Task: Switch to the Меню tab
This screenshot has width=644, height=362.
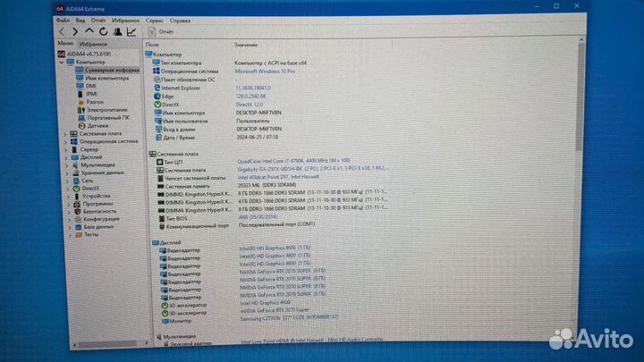Action: [x=65, y=44]
